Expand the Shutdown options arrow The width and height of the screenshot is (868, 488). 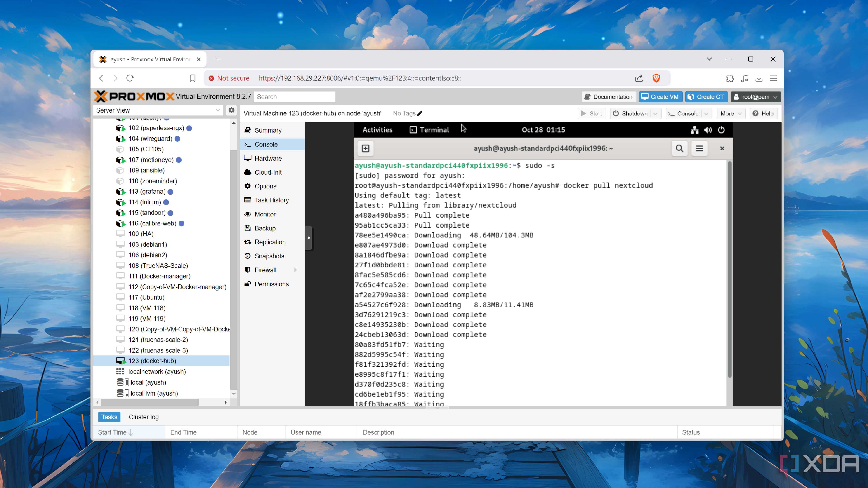655,113
